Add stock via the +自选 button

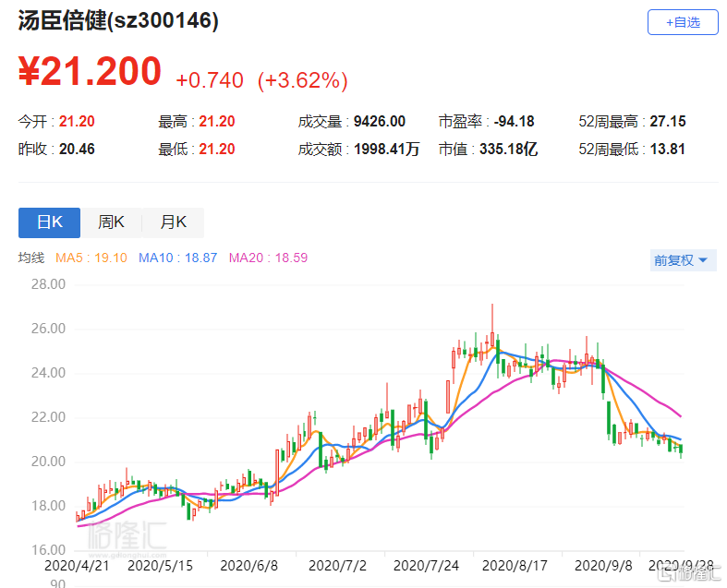(x=683, y=22)
